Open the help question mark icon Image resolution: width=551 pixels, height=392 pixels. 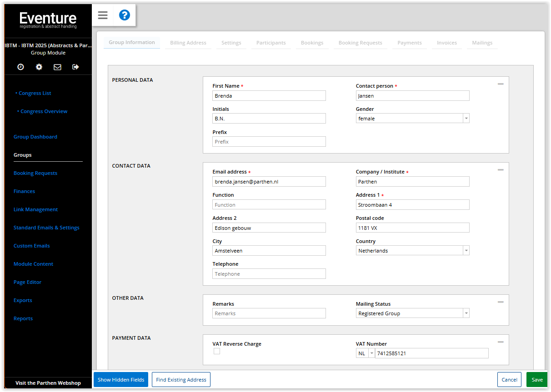click(x=124, y=15)
